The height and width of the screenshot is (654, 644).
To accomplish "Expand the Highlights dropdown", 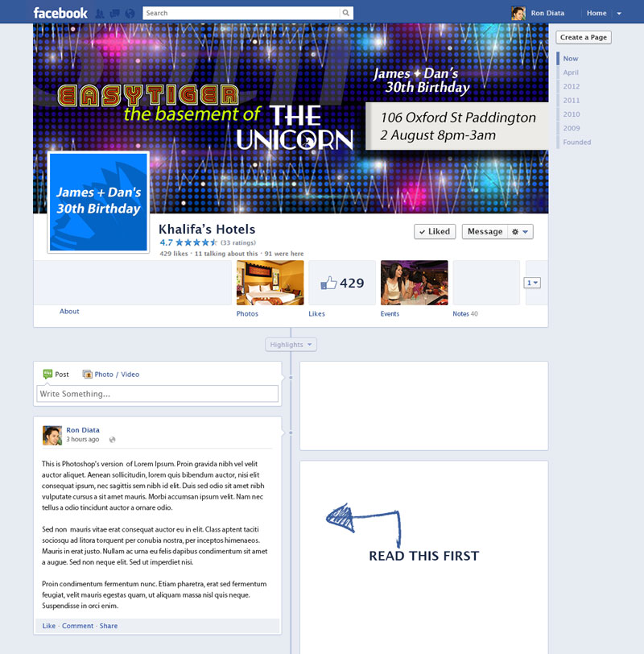I will (291, 345).
